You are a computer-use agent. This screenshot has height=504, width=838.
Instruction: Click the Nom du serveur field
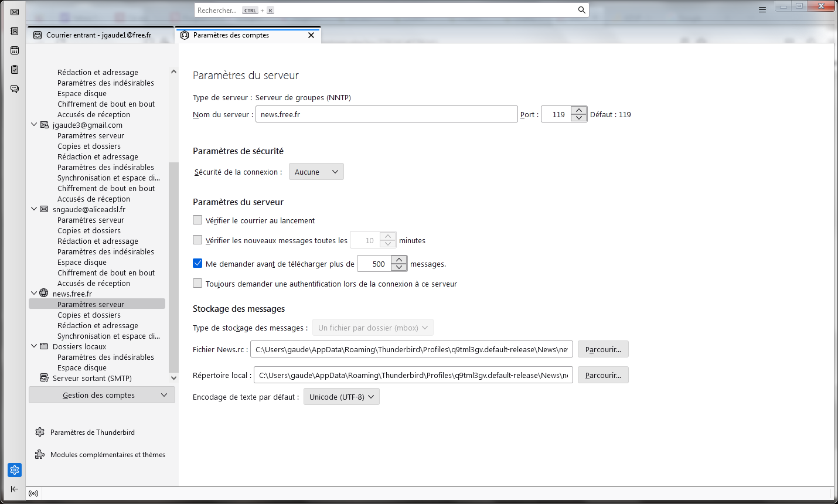(x=386, y=114)
